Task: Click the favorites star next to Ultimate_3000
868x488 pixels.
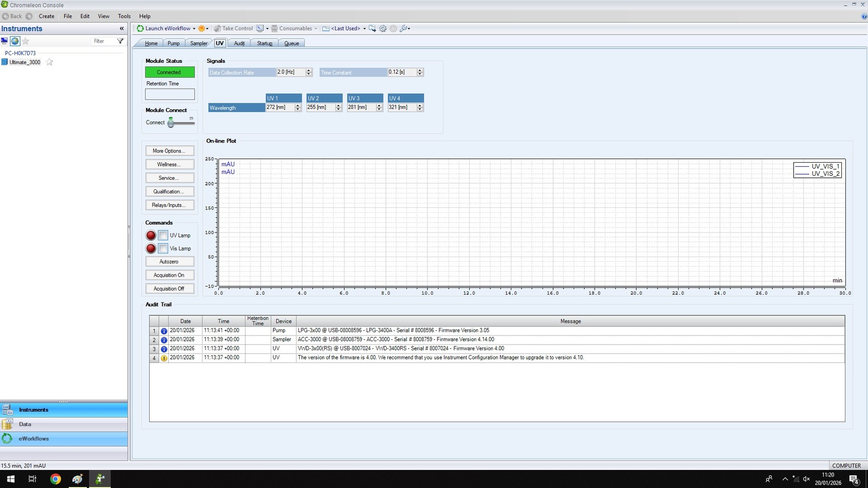Action: tap(49, 62)
